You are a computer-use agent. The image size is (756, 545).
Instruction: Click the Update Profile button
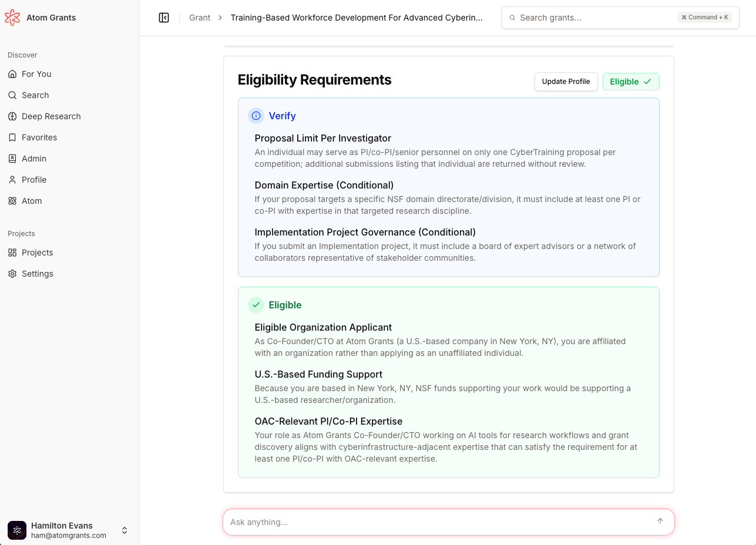(x=566, y=82)
